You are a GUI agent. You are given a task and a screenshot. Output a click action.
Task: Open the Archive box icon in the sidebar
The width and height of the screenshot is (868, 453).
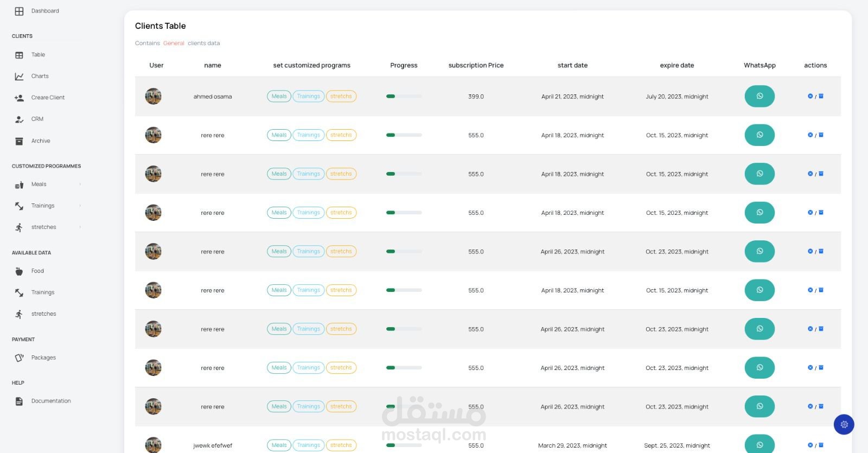pos(19,141)
